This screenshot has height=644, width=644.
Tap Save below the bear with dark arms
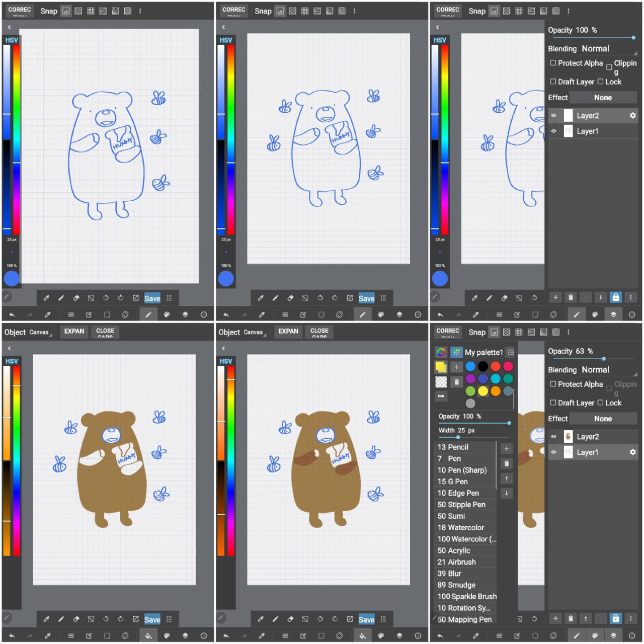click(x=366, y=619)
